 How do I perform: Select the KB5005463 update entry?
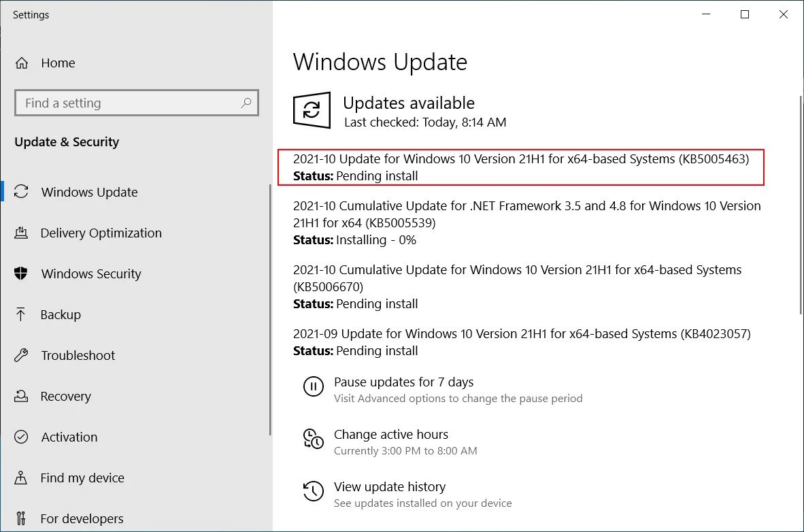click(520, 167)
